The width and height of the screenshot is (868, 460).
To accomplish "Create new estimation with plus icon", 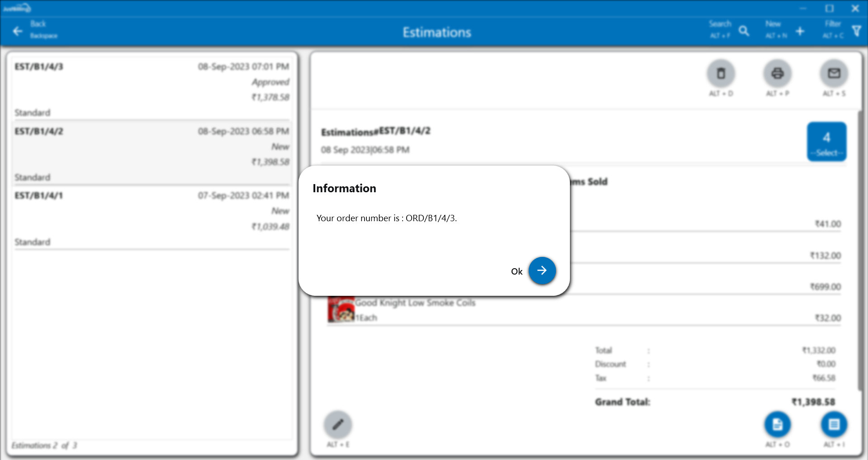I will tap(800, 31).
